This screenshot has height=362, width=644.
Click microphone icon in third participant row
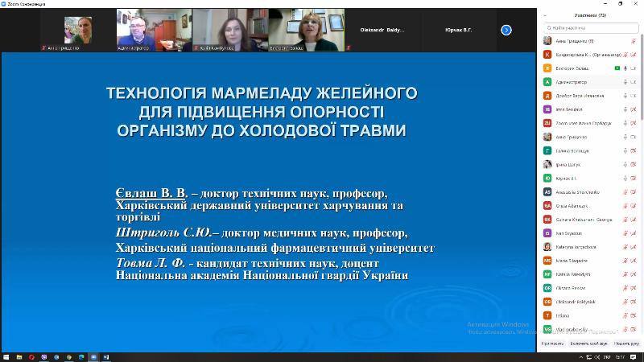[x=625, y=68]
